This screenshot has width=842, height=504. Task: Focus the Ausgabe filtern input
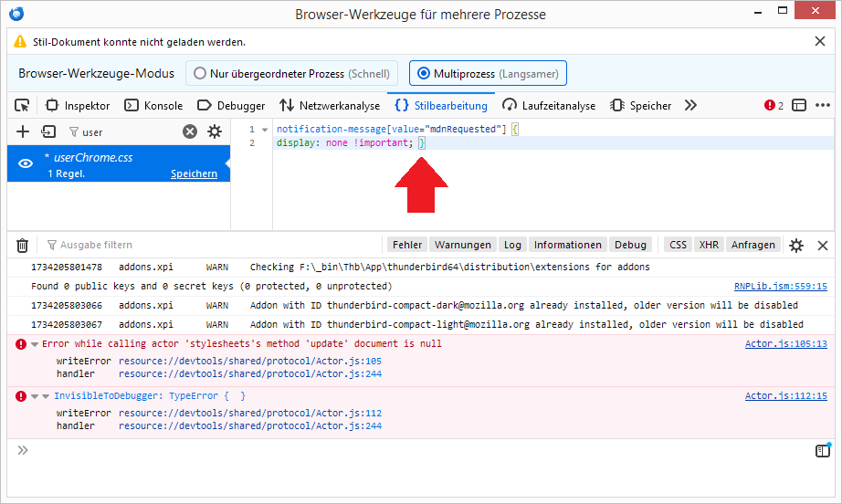[212, 245]
